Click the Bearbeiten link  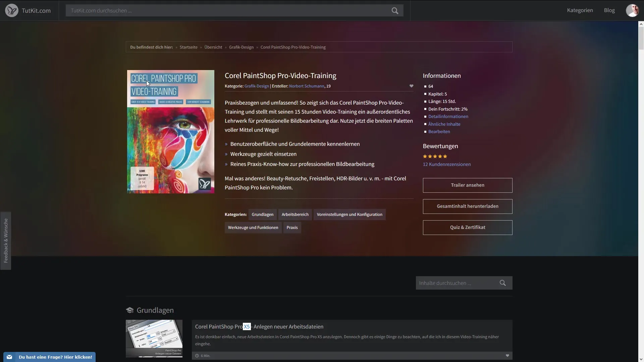pyautogui.click(x=439, y=132)
